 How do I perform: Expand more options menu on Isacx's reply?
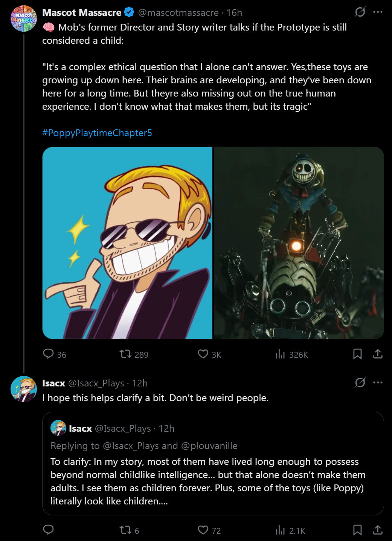[x=378, y=383]
